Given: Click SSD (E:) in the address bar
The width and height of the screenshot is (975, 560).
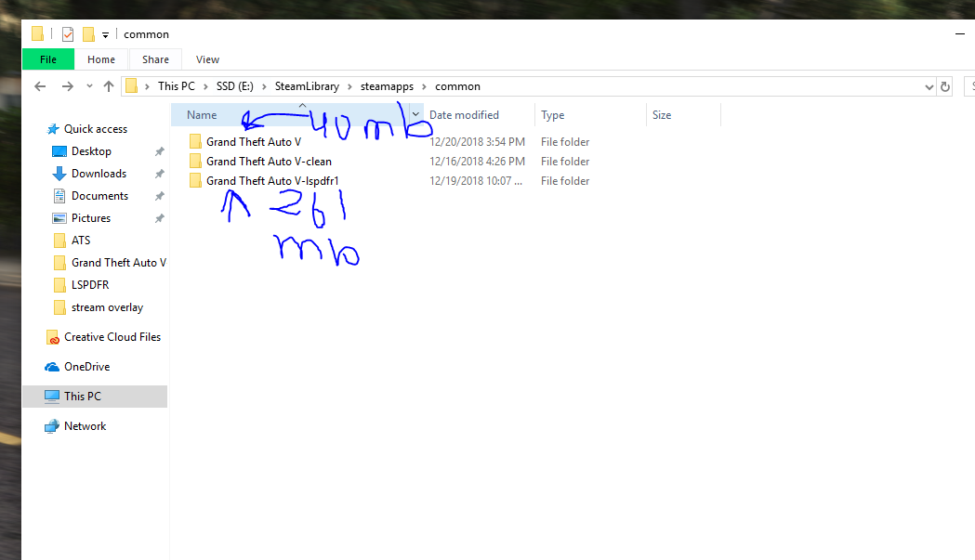Looking at the screenshot, I should click(235, 86).
